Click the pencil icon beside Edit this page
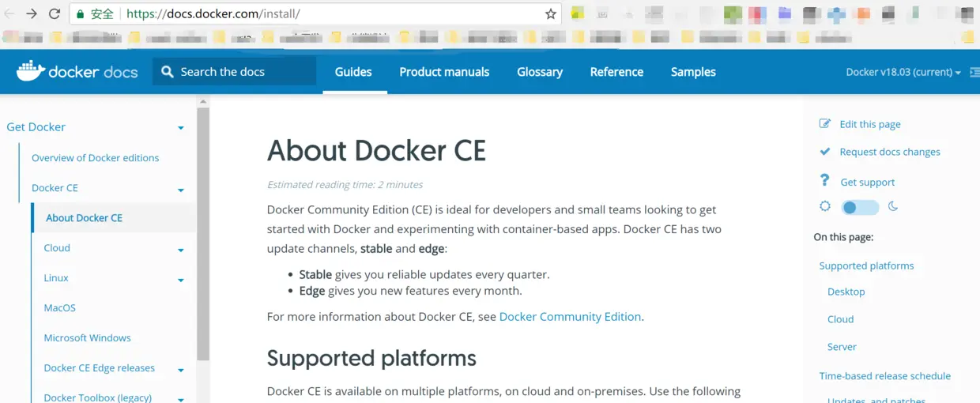The width and height of the screenshot is (980, 403). 825,123
